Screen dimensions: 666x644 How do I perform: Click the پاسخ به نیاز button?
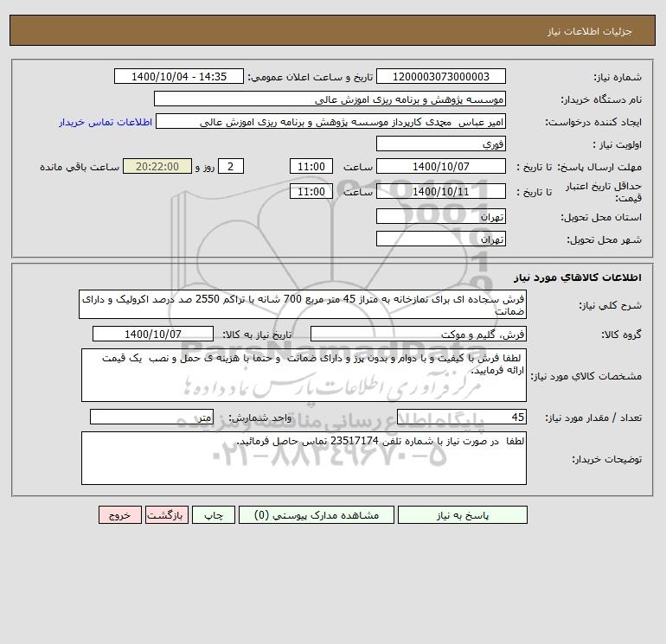coord(463,515)
